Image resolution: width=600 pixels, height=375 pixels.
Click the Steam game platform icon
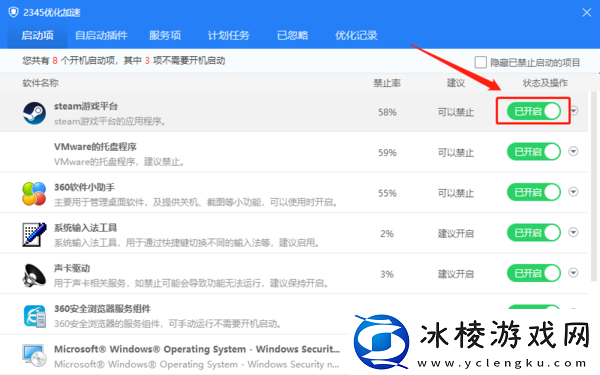click(x=34, y=113)
